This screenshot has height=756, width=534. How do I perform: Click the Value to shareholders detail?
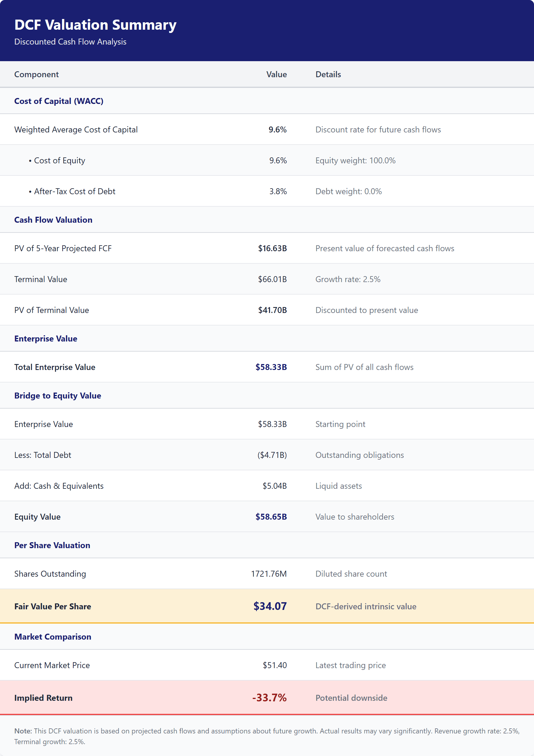[355, 517]
